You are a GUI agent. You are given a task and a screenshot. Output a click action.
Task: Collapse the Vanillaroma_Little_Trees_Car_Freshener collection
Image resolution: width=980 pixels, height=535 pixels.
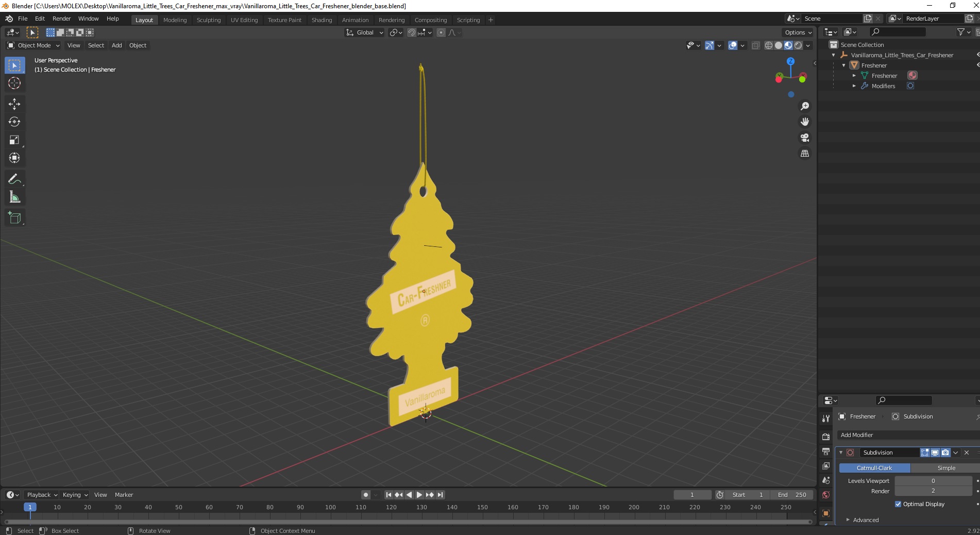coord(834,55)
